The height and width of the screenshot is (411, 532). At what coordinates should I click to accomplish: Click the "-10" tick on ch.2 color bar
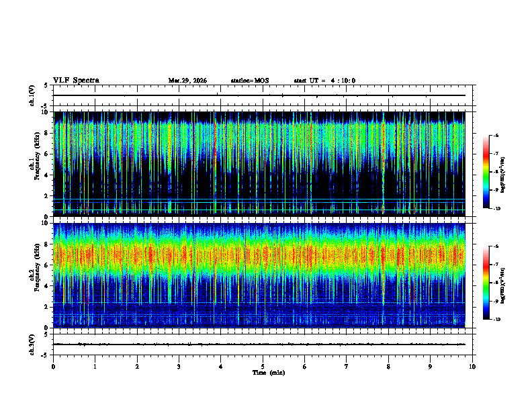[496, 320]
